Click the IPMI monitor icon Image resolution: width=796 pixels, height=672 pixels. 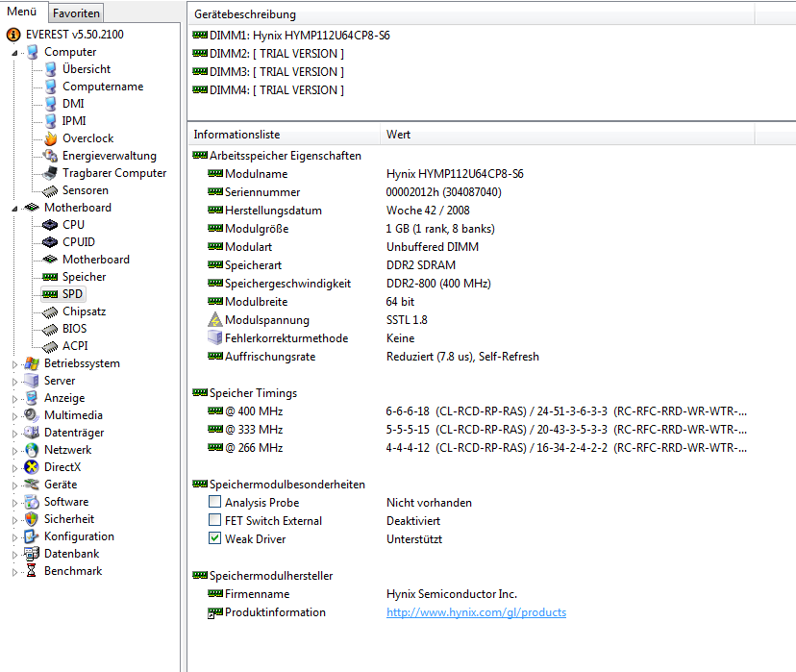tap(50, 121)
